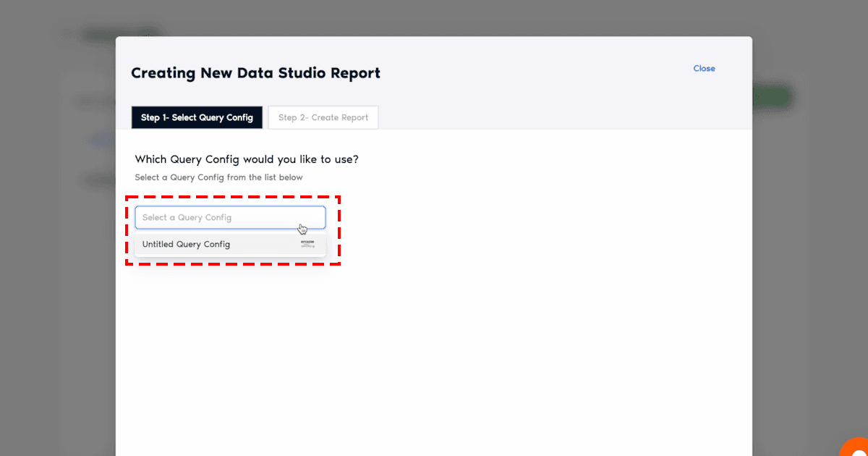Click the blurred back arrow at top left
This screenshot has width=868, height=456.
tap(67, 34)
